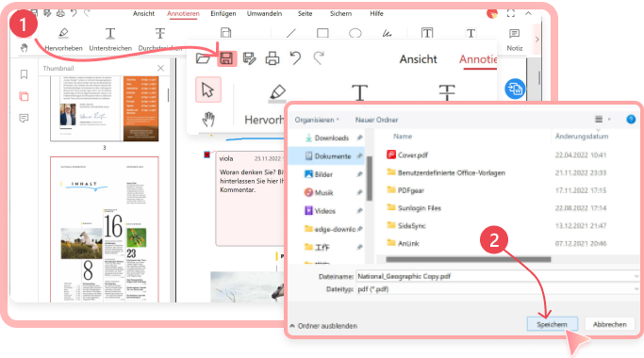Click the Redo arrow in the enlarged toolbar
The width and height of the screenshot is (644, 358).
click(x=319, y=58)
